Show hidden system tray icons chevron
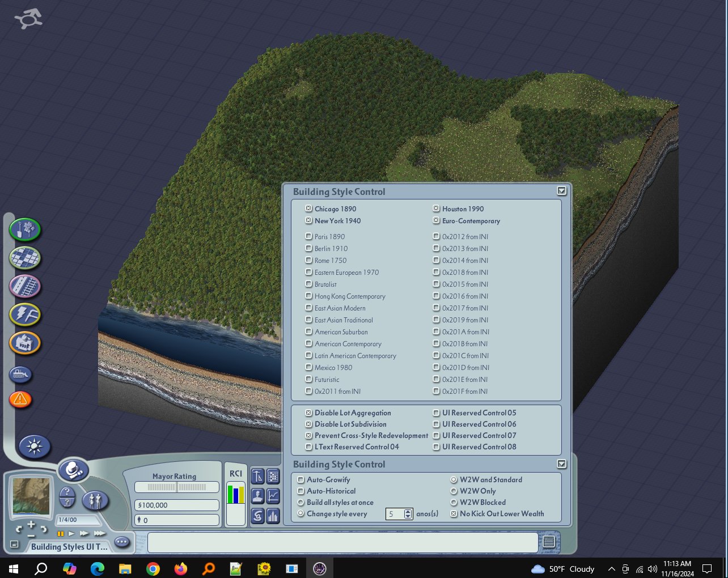Screen dimensions: 728x578 tap(611, 568)
